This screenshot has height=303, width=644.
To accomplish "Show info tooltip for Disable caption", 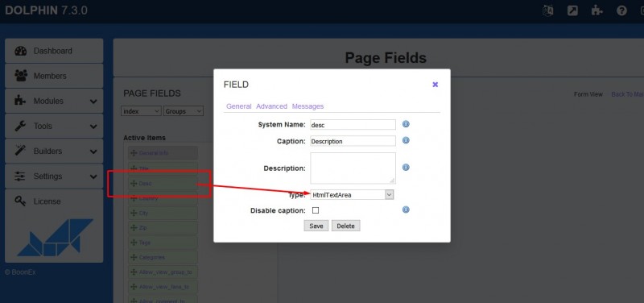I will click(406, 210).
